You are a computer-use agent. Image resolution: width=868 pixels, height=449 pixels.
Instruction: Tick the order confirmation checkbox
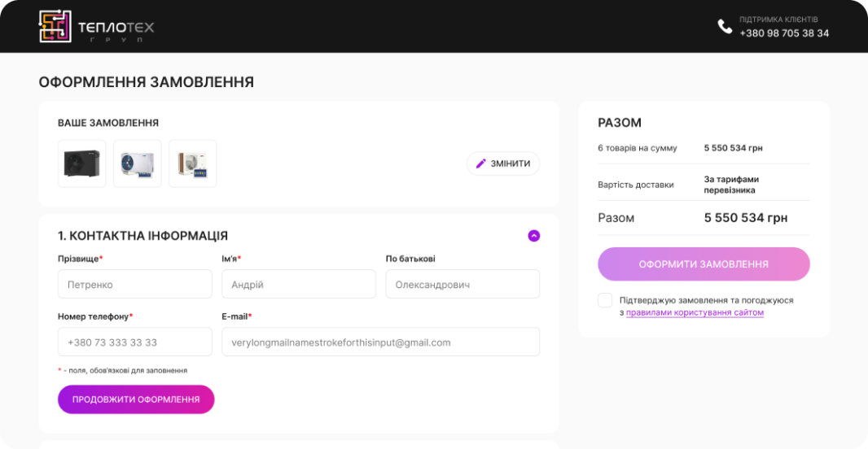click(x=605, y=300)
